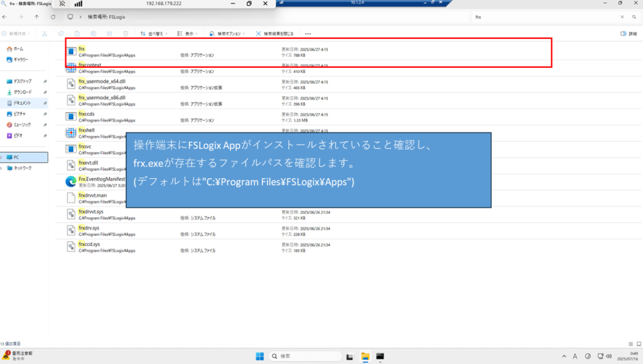Click the magnifier icon in the search box

(634, 17)
